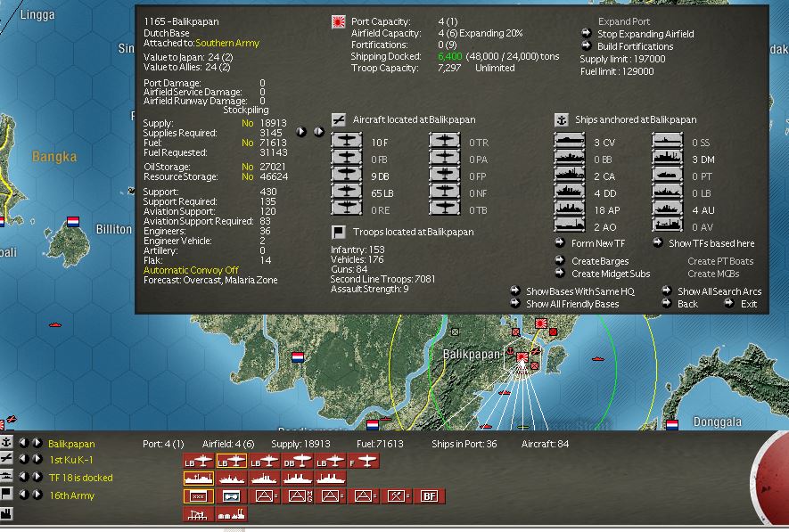Go to previous base with arrow beside Balikpapan
The width and height of the screenshot is (789, 532).
[23, 443]
